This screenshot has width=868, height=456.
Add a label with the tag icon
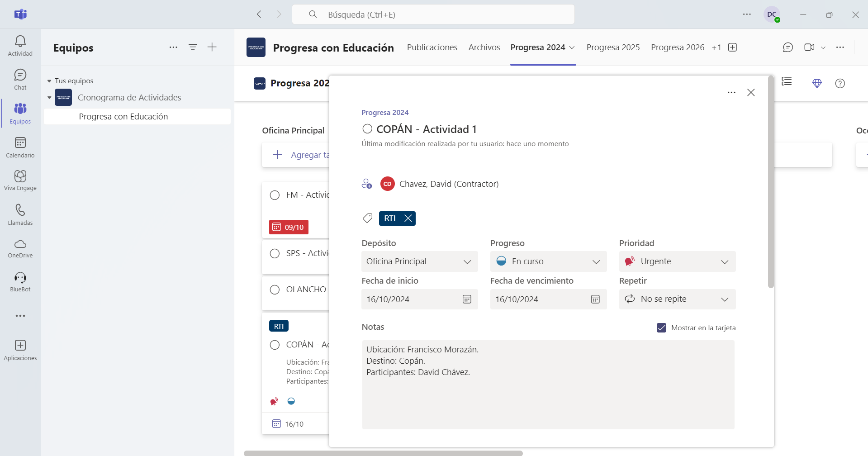[x=368, y=218]
